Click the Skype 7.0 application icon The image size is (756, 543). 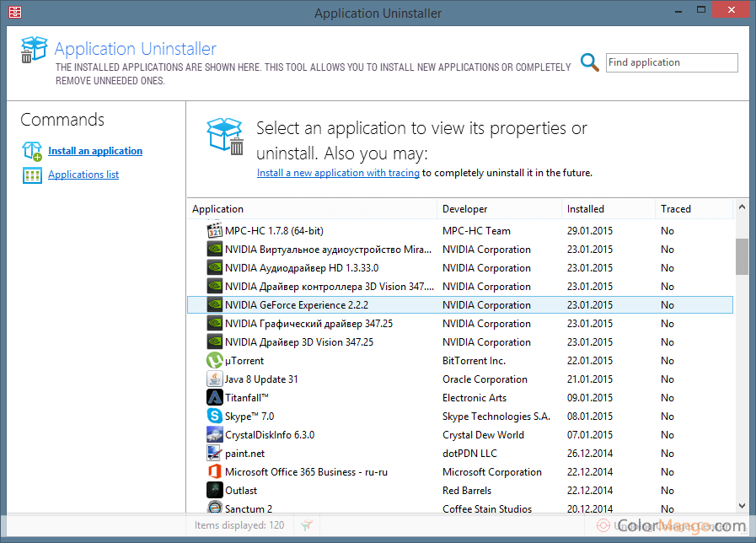pyautogui.click(x=215, y=417)
